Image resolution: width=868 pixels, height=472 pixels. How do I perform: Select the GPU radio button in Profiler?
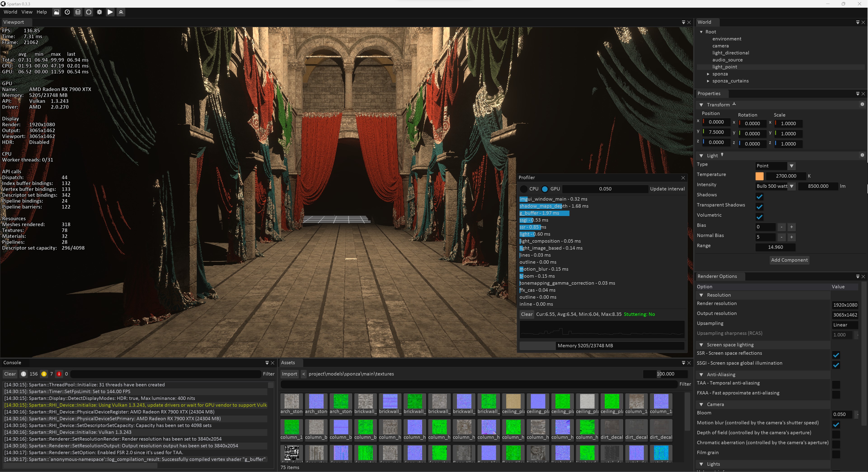tap(545, 189)
